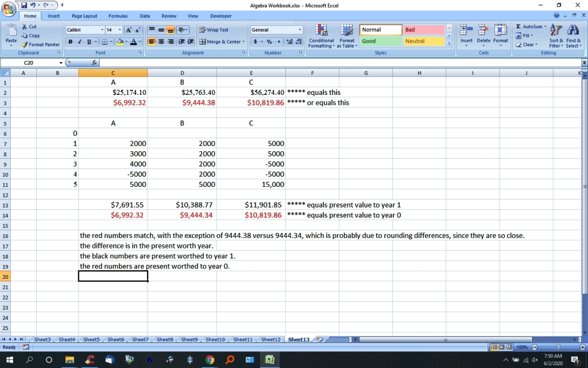Switch to the Sheet3 tab
Screen dimensions: 588x368
(42, 339)
